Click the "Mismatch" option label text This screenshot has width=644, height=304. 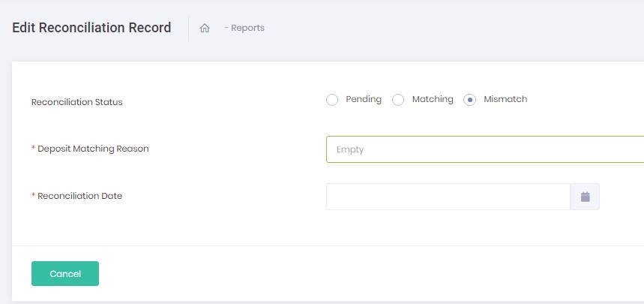click(505, 99)
